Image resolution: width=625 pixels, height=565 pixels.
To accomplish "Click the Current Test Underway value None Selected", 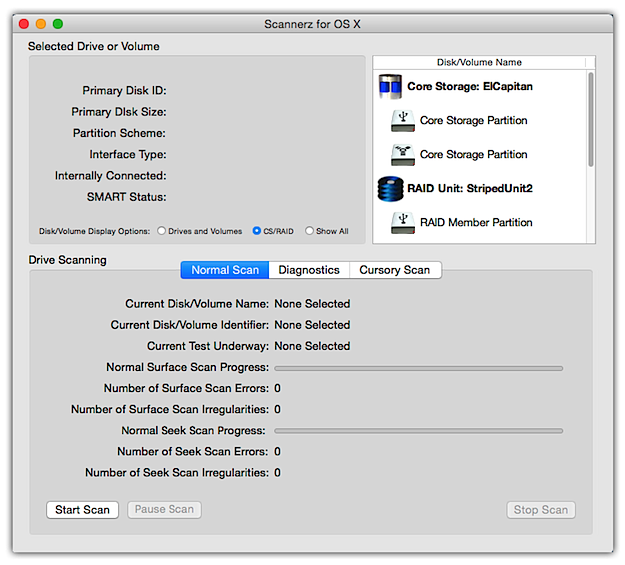I will coord(312,346).
